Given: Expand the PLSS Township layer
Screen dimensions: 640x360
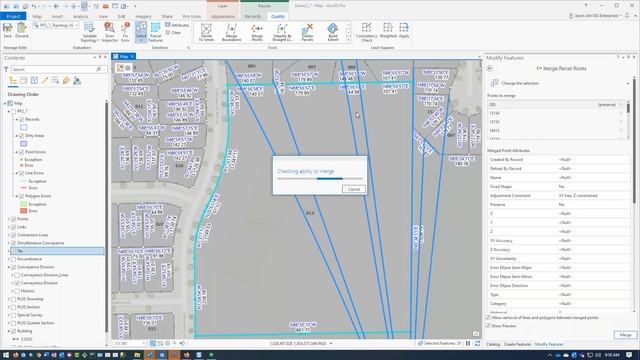Looking at the screenshot, I should click(9, 299).
